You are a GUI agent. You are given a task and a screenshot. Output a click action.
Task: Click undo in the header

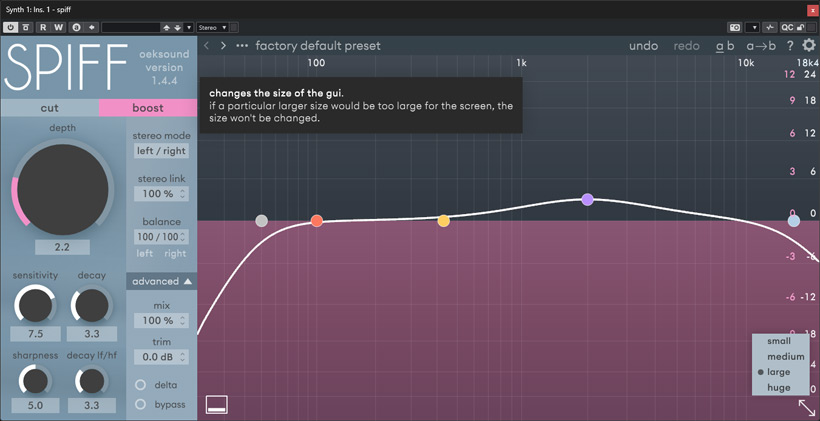(x=643, y=45)
